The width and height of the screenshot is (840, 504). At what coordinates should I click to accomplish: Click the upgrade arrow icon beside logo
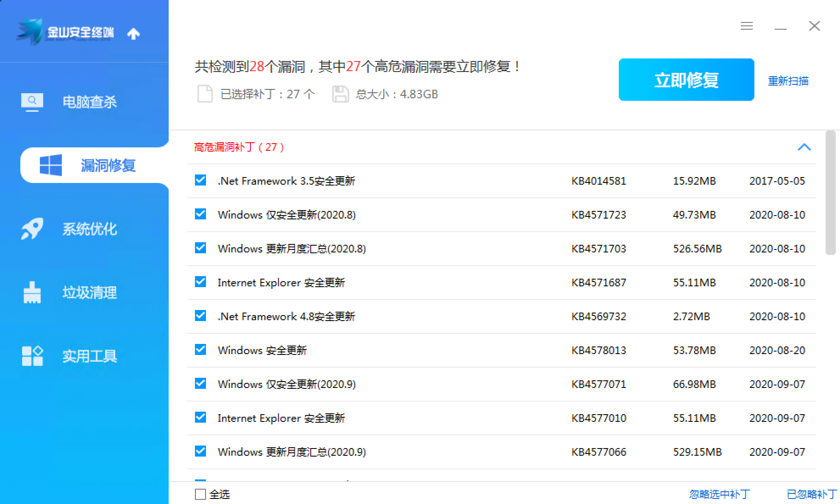[134, 33]
